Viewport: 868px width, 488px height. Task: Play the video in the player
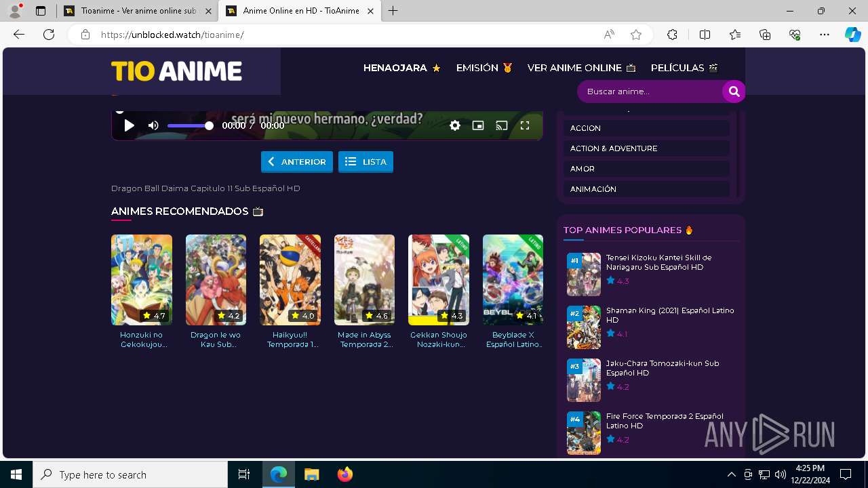(129, 125)
